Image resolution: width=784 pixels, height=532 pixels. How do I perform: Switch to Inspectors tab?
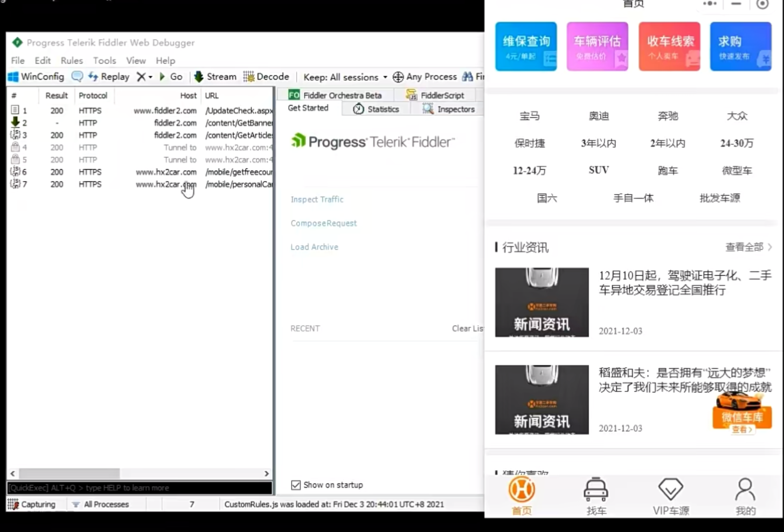tap(449, 109)
